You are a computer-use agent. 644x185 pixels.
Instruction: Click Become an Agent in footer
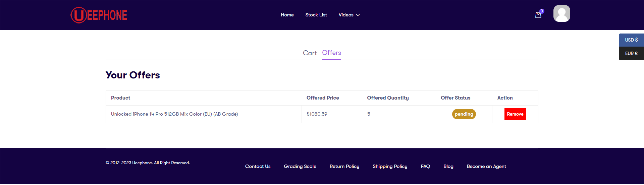486,166
